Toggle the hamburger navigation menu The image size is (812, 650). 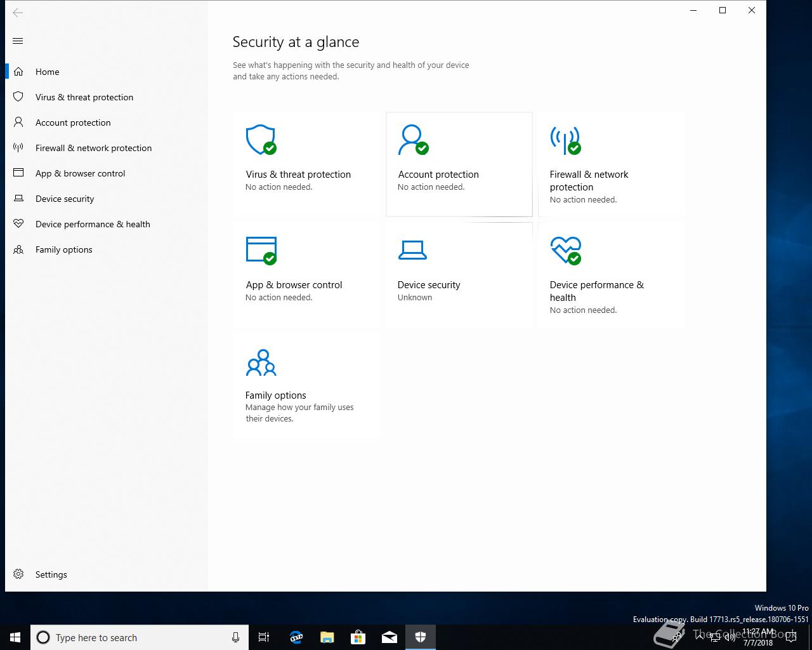(18, 41)
